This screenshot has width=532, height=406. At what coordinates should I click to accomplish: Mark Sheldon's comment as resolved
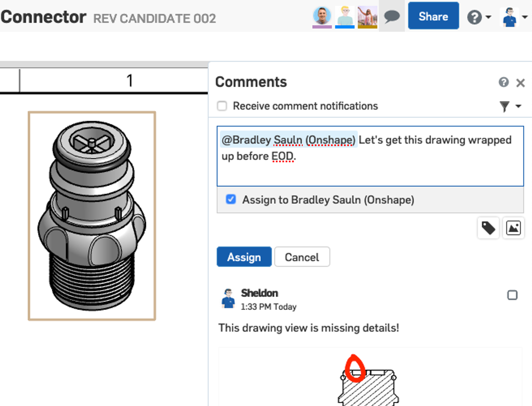pos(513,295)
